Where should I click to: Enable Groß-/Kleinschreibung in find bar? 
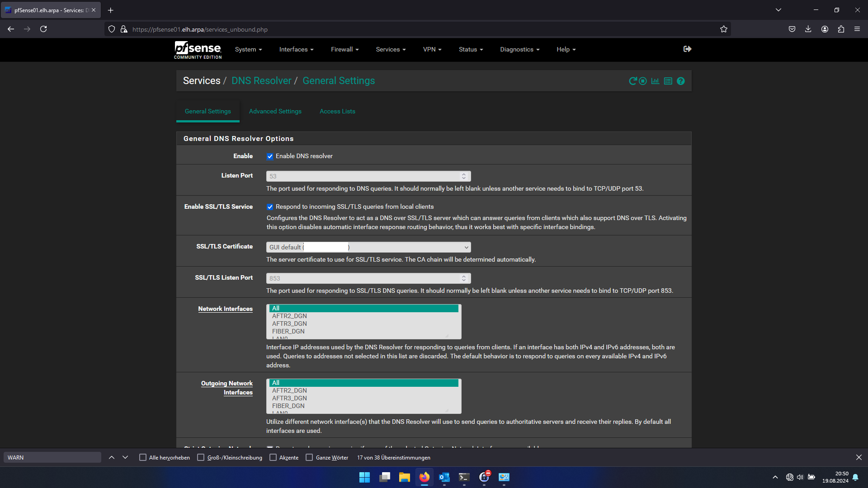pyautogui.click(x=201, y=458)
